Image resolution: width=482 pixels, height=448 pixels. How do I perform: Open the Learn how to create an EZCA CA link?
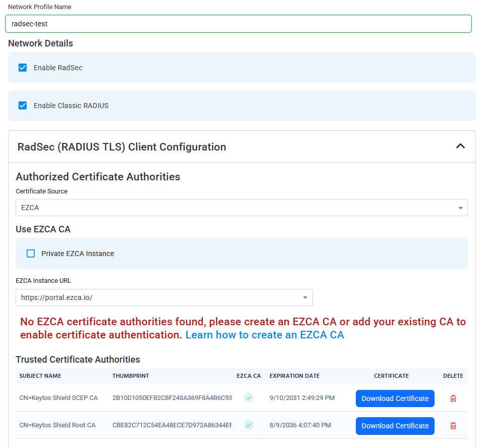click(264, 335)
